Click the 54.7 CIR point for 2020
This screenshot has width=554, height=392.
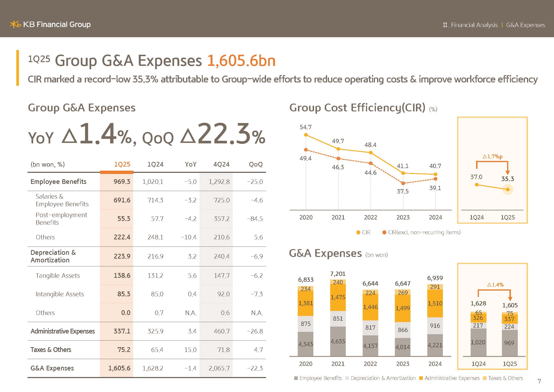tap(306, 135)
